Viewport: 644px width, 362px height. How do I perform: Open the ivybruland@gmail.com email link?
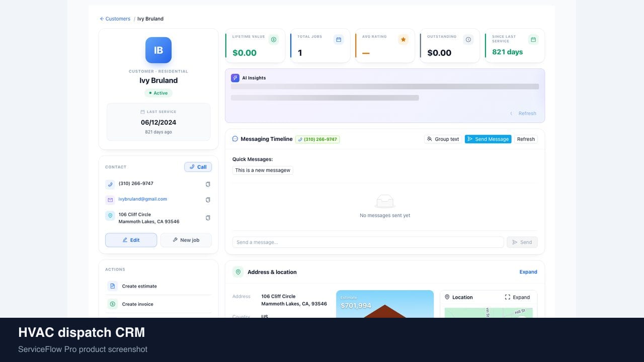click(x=143, y=199)
